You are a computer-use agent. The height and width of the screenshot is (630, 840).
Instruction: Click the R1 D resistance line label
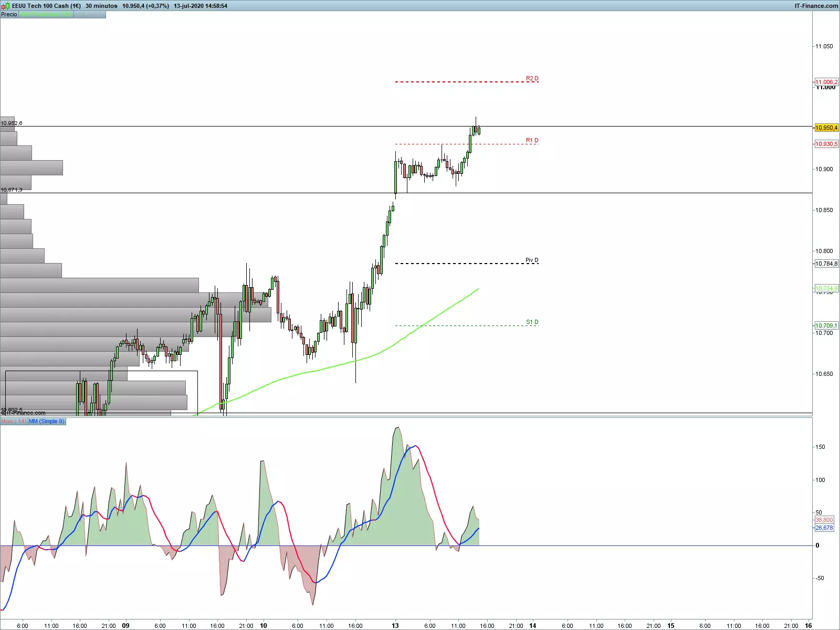532,140
